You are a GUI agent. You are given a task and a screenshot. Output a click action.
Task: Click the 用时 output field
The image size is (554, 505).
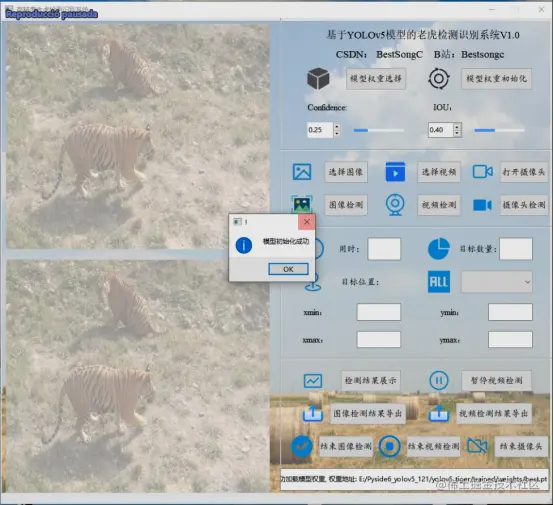[x=384, y=249]
